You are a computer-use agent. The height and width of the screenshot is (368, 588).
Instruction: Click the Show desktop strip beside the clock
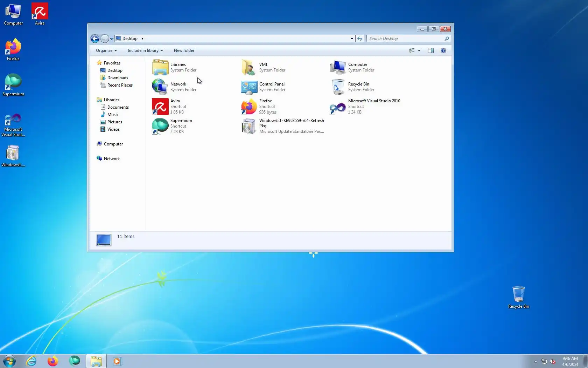[x=585, y=361]
